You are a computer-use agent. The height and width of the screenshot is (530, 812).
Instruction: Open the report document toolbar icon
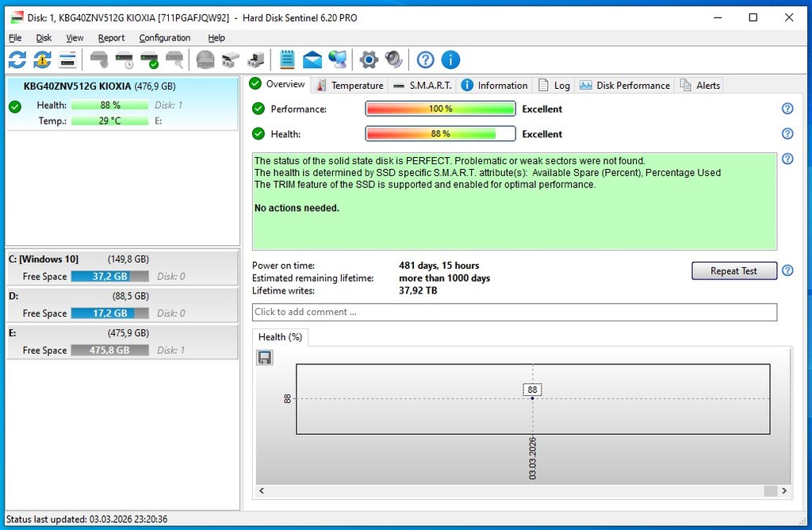[287, 60]
